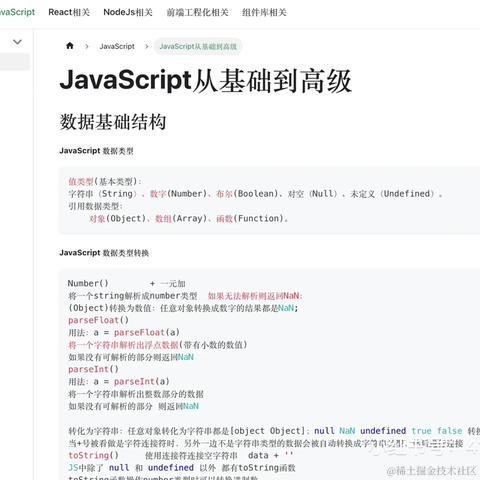Image resolution: width=480 pixels, height=480 pixels.
Task: Click the JavaScript 数据类型转换 subheading
Action: [104, 253]
